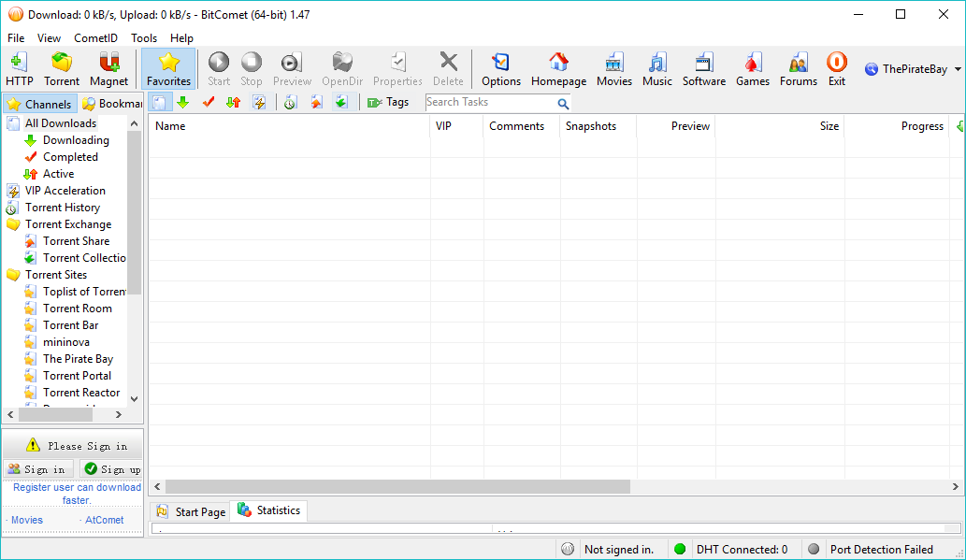Select Torrent Sites folder in sidebar
The width and height of the screenshot is (966, 560).
[x=56, y=275]
